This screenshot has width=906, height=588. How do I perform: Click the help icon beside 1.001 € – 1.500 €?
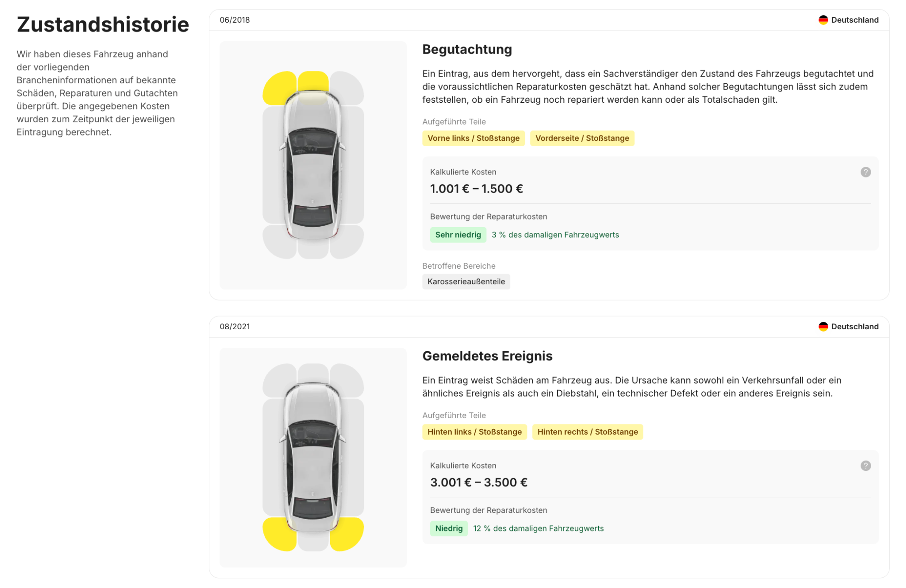866,172
